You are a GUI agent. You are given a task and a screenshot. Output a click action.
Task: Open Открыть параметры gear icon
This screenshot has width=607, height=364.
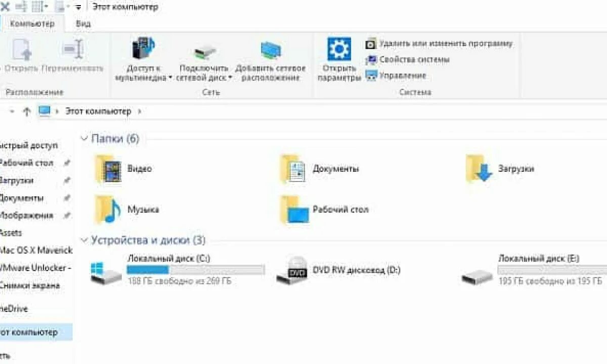pos(339,49)
